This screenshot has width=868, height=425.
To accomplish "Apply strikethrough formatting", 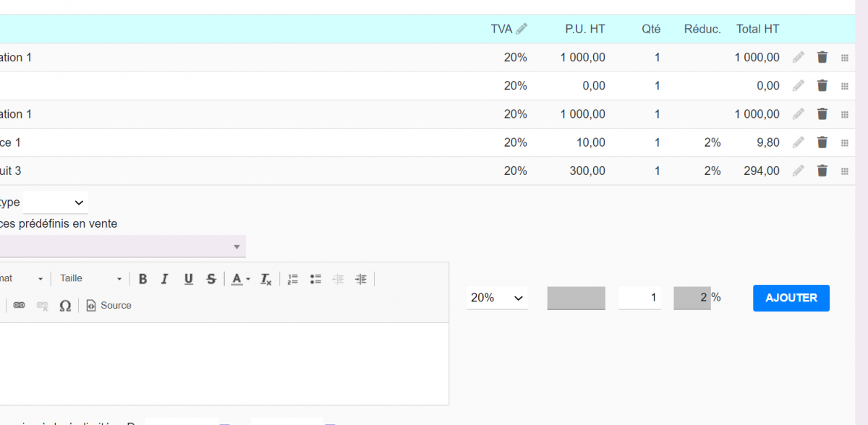I will [x=210, y=279].
